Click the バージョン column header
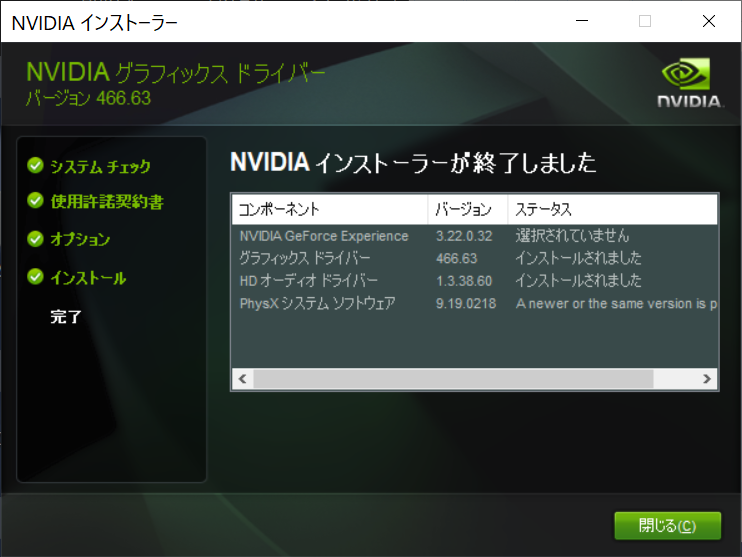Image resolution: width=742 pixels, height=557 pixels. 468,209
